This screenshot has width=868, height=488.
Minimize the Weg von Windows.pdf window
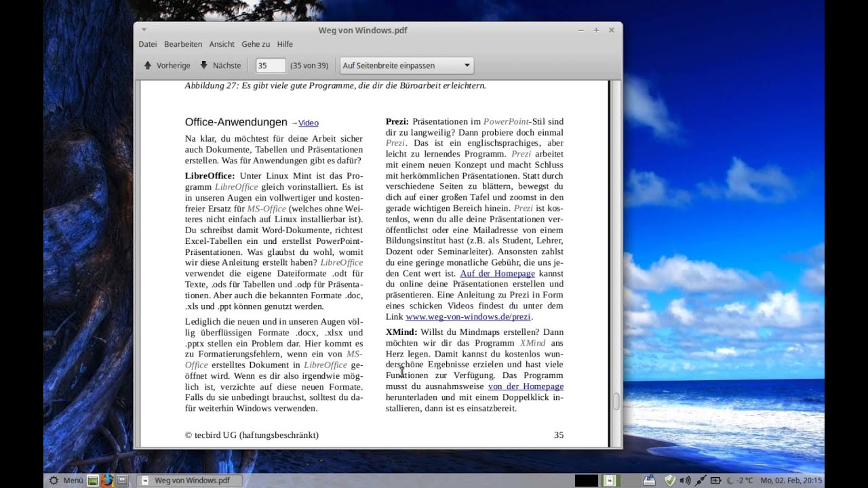581,30
